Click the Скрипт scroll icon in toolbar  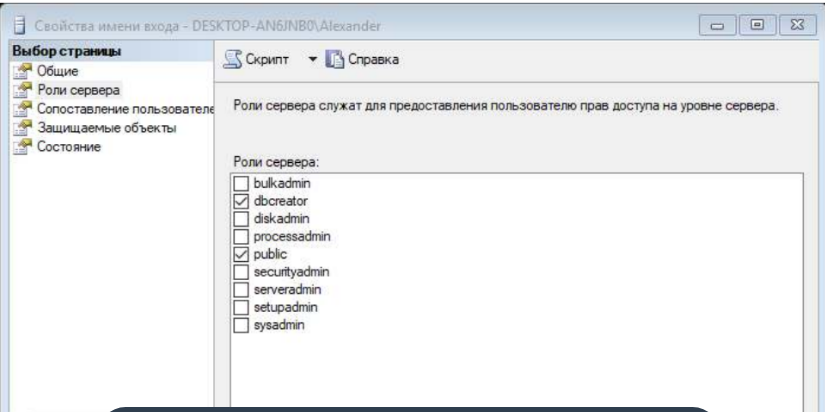(234, 59)
